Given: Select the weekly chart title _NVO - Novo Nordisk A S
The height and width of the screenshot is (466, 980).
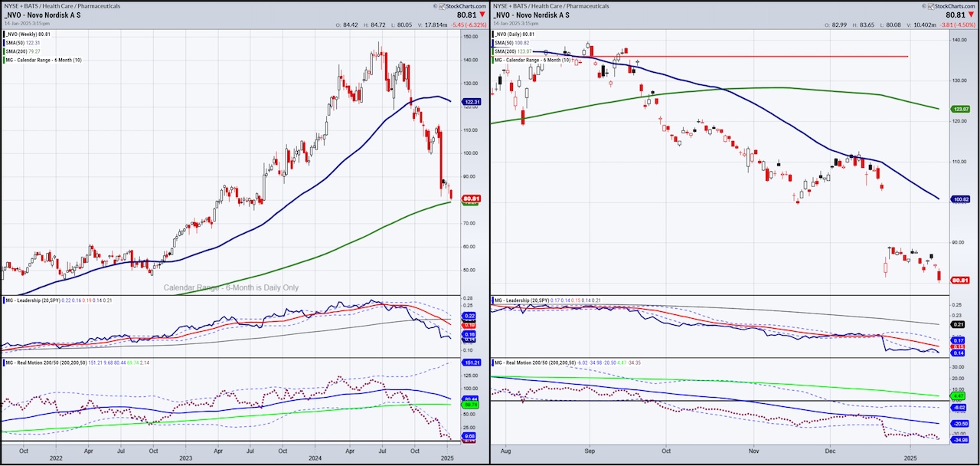Looking at the screenshot, I should coord(42,15).
